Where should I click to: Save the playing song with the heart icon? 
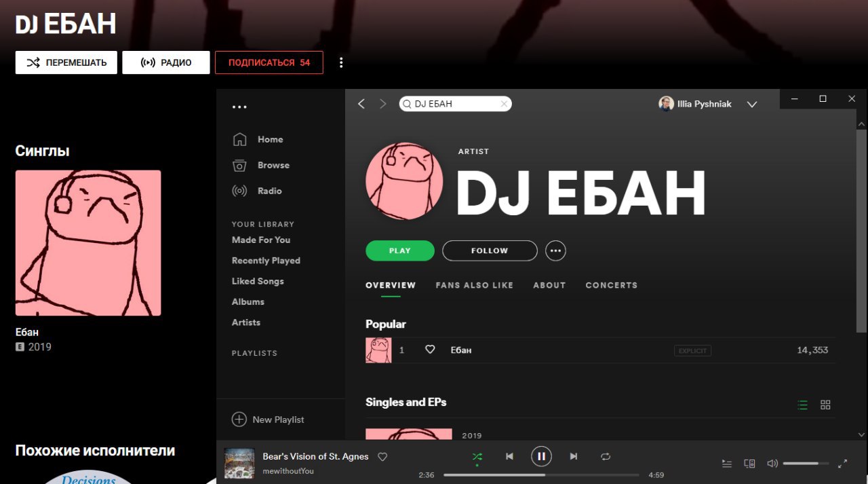point(382,457)
